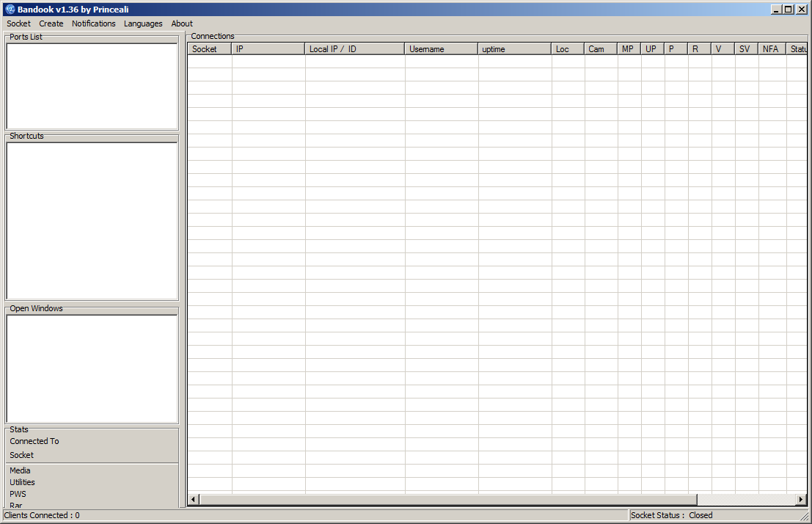
Task: Select Media in the Stats panel
Action: coord(21,470)
